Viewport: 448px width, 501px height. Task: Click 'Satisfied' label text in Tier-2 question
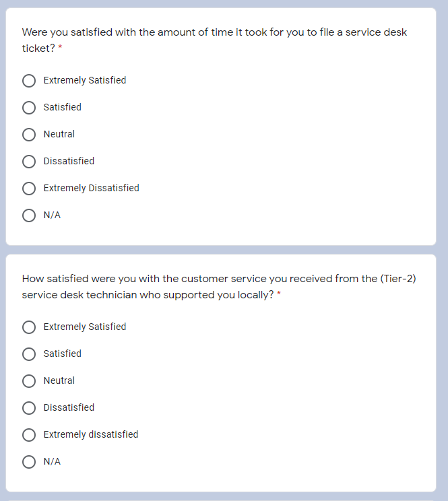[x=62, y=354]
